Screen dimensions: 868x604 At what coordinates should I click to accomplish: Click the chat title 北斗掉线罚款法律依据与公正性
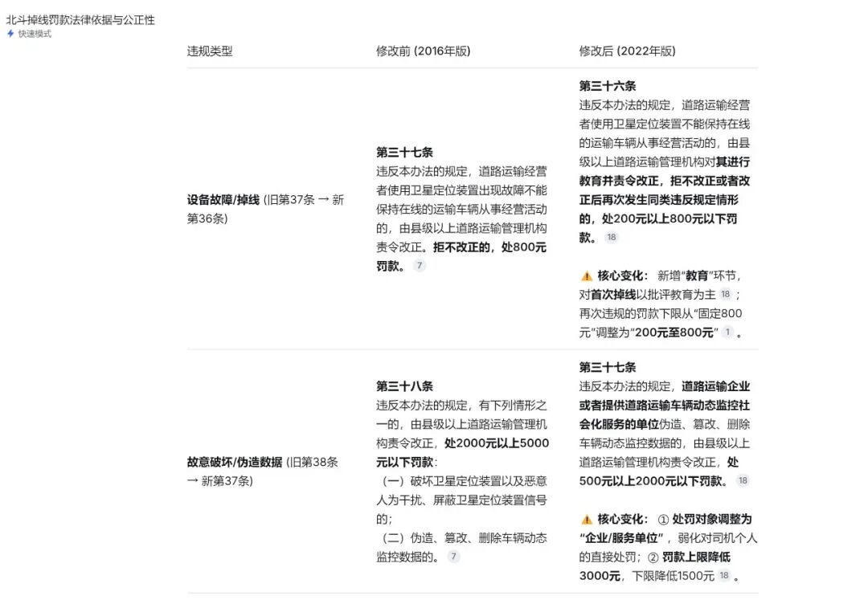coord(80,20)
